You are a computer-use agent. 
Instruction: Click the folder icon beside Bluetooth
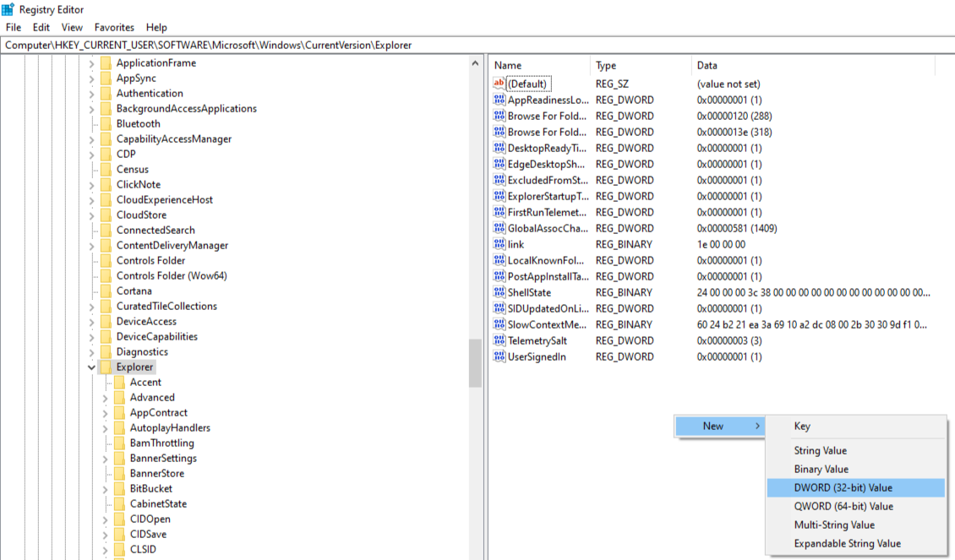pyautogui.click(x=106, y=123)
